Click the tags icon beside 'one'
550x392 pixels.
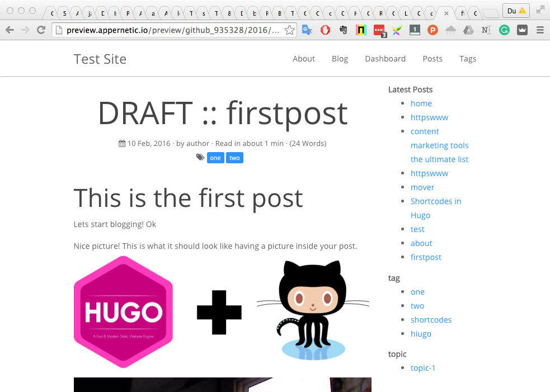200,158
